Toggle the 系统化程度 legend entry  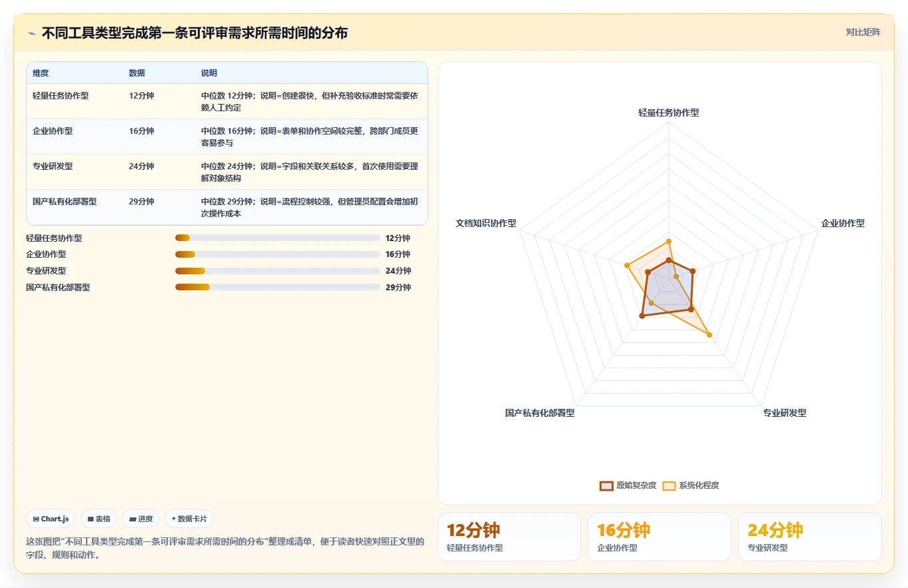691,485
